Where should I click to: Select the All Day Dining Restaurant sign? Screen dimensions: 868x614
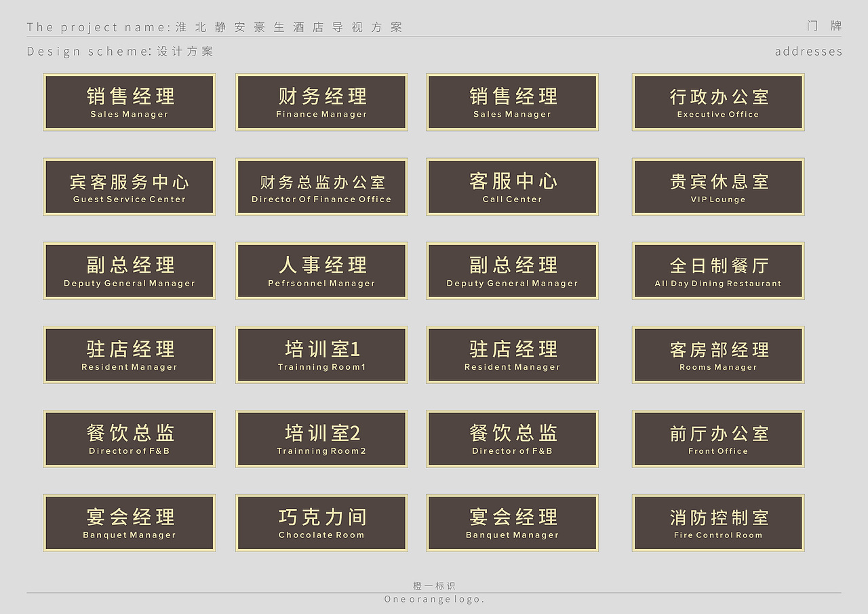[x=718, y=271]
